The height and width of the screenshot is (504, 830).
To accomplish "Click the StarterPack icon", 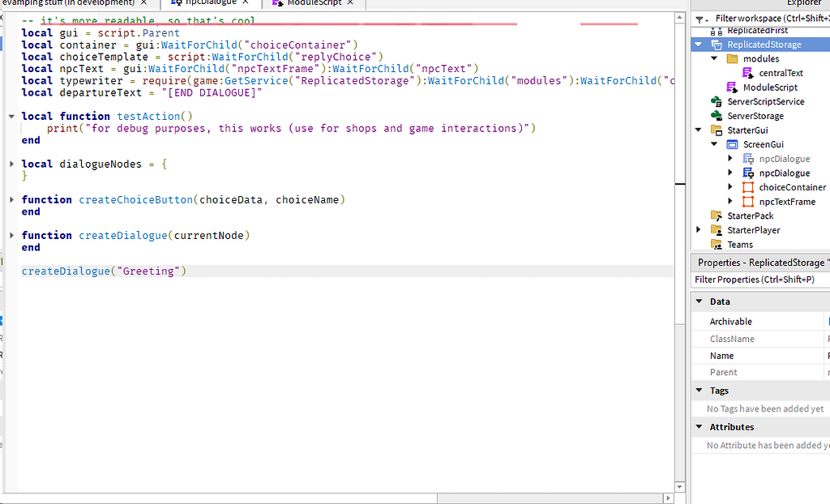I will 716,214.
